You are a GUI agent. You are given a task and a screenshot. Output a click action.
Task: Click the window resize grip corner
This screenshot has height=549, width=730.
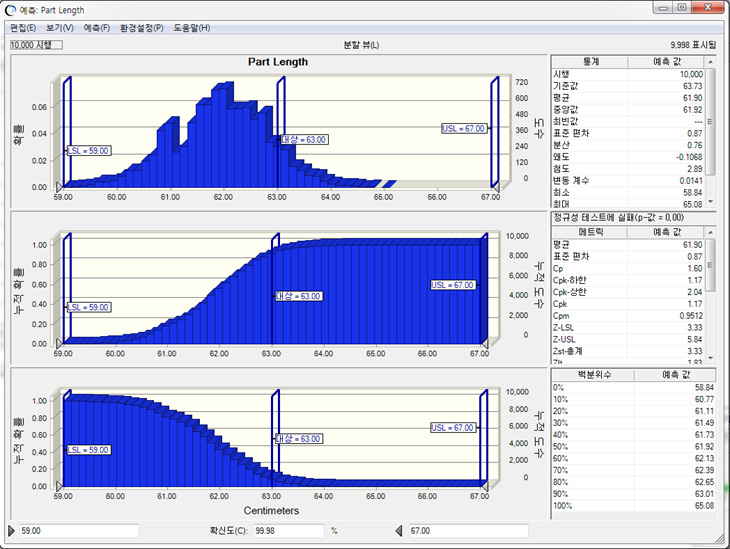(x=721, y=539)
